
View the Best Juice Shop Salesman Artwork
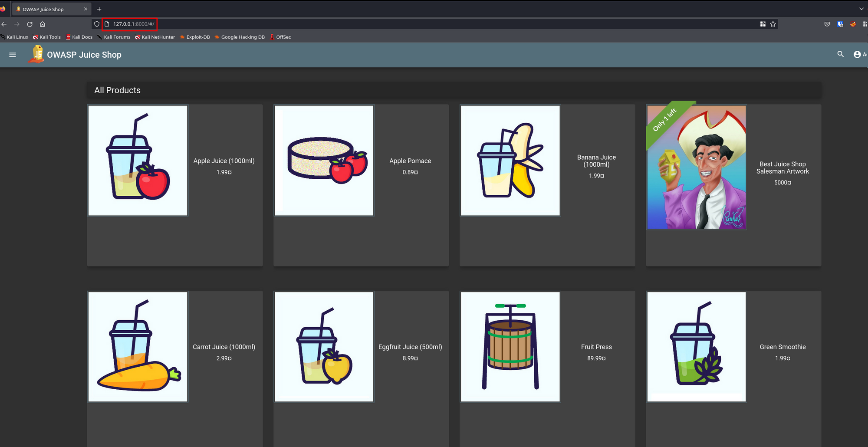coord(697,167)
